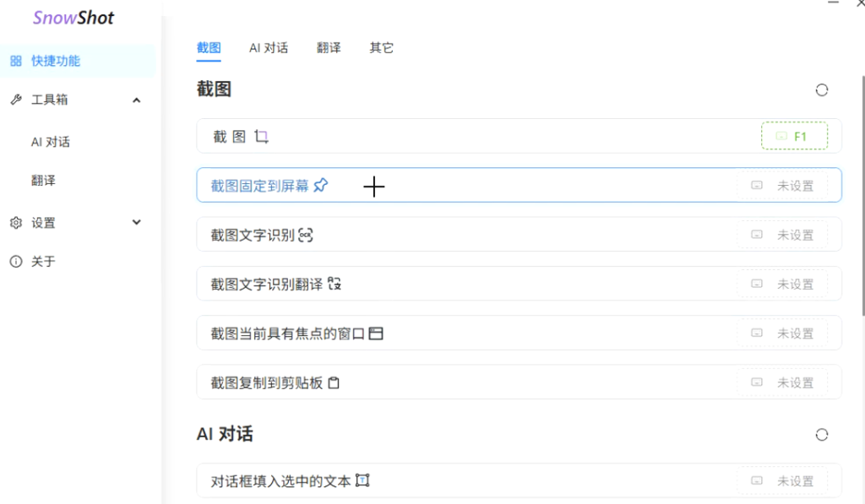Set shortcut for 截图文字识别翻译

782,284
